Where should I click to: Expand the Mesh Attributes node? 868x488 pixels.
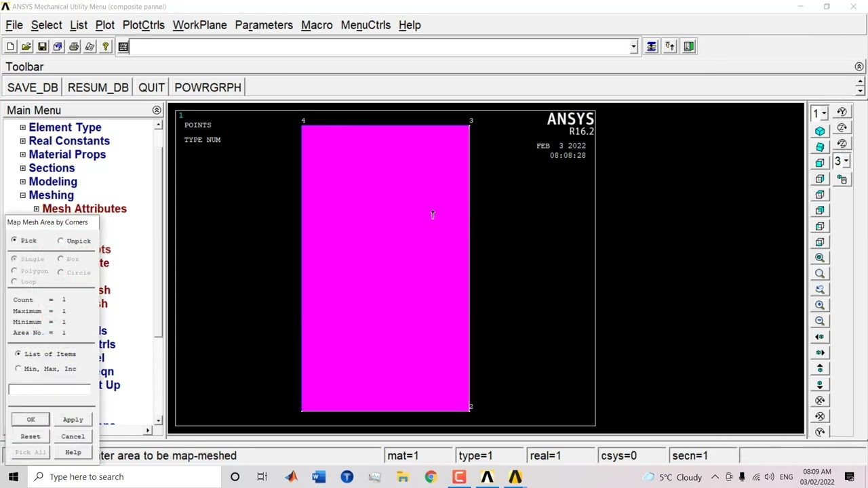pos(37,209)
